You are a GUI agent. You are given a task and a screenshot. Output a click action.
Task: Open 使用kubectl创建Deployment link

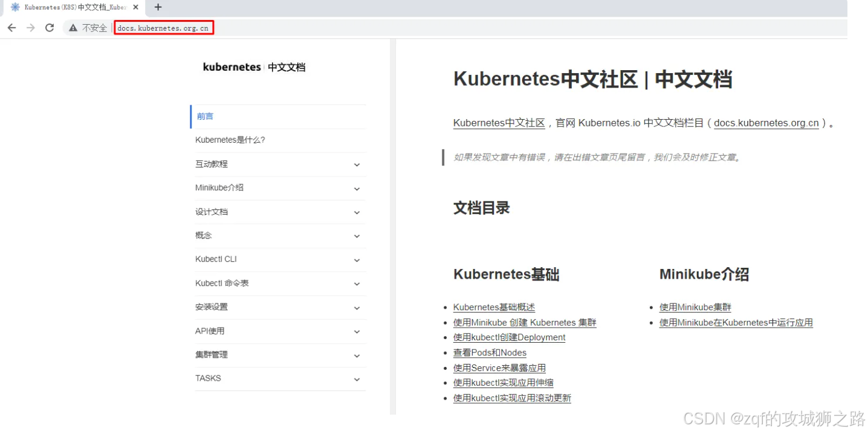[510, 337]
